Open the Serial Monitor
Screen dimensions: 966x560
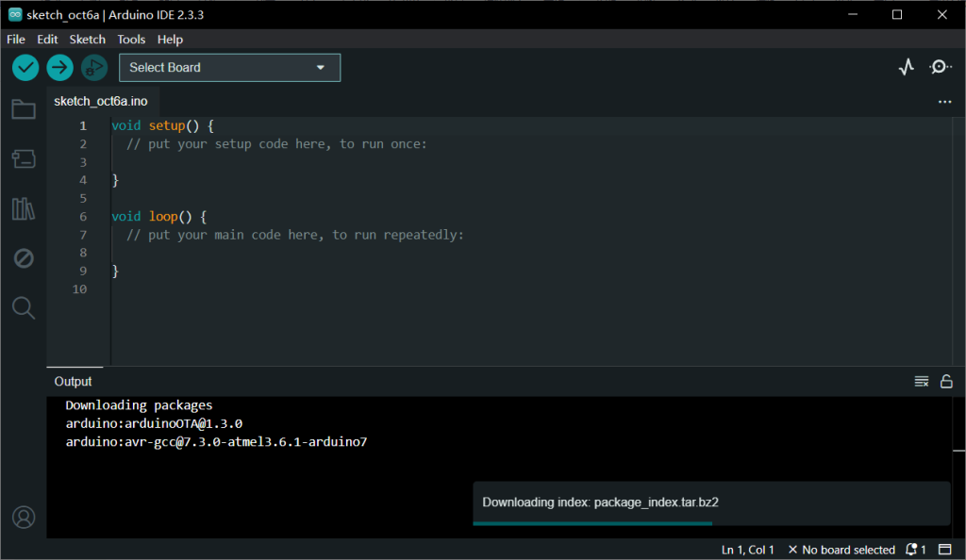click(939, 67)
